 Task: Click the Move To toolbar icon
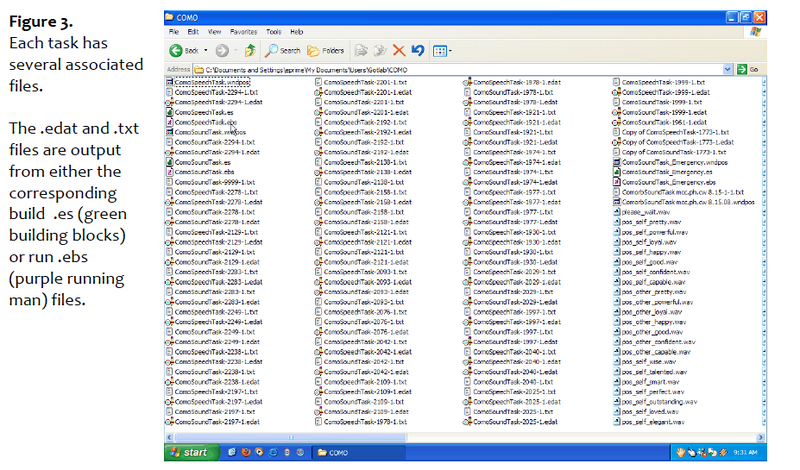pos(361,51)
